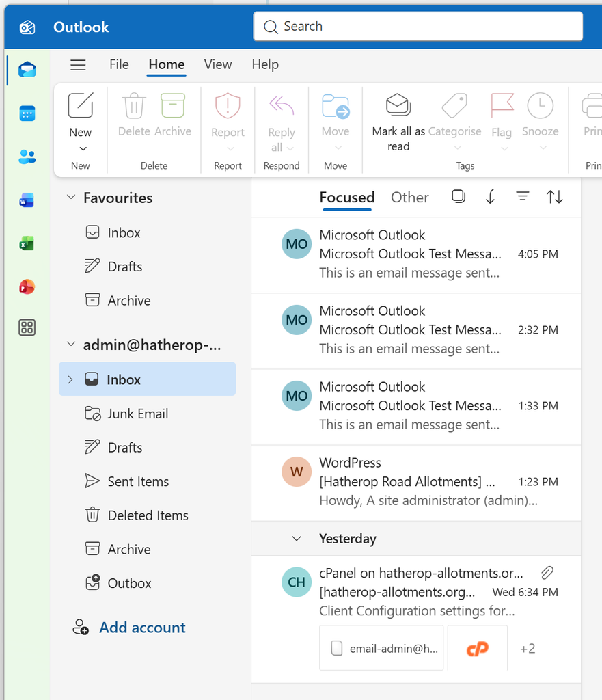
Task: Click Add account link
Action: 142,628
